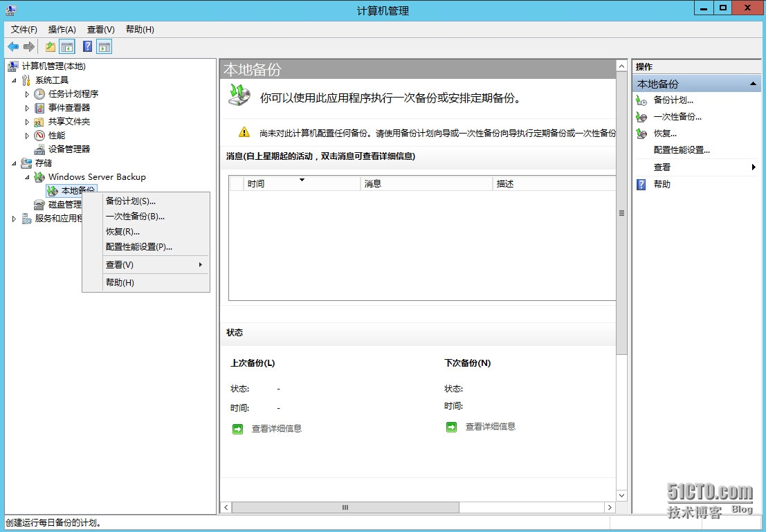Click the horizontal scrollbar left arrow
Screen dimensions: 766x532
point(226,508)
